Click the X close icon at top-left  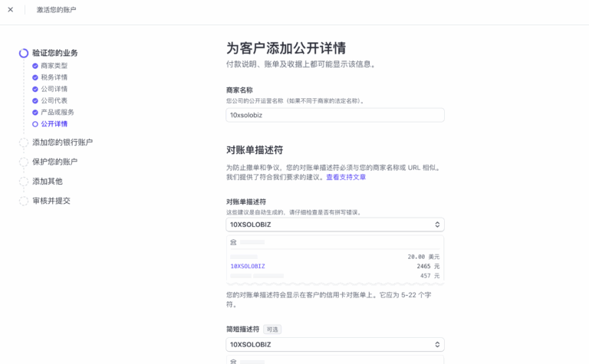[10, 10]
